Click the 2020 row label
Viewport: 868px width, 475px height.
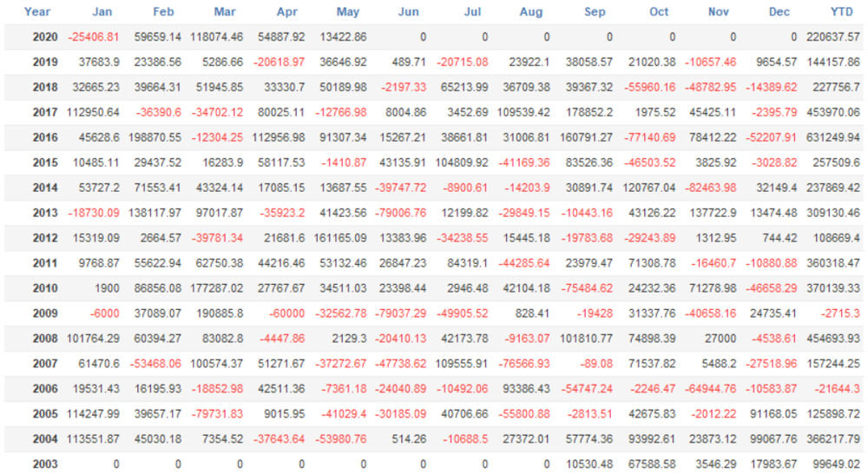(x=44, y=37)
